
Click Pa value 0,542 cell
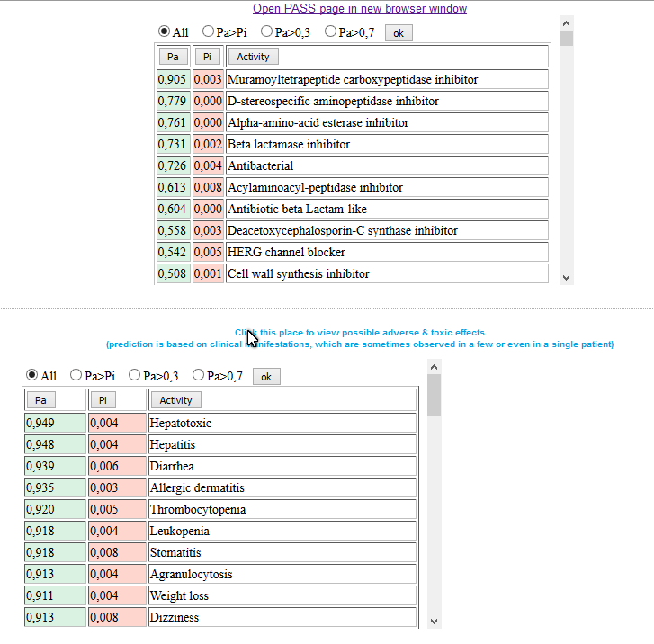[174, 252]
